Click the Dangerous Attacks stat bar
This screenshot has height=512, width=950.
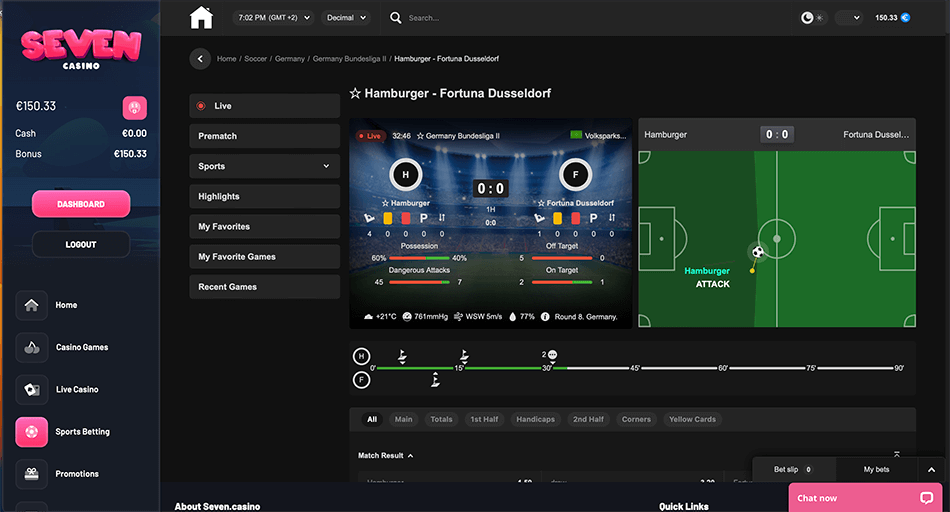[419, 282]
